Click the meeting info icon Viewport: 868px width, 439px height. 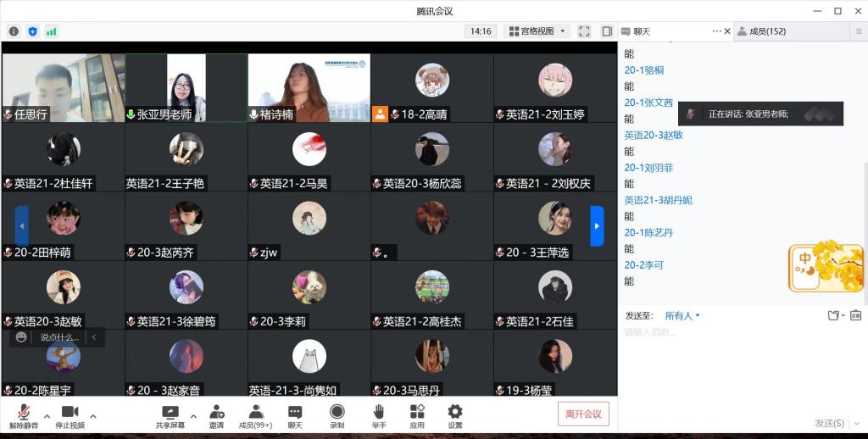(14, 31)
